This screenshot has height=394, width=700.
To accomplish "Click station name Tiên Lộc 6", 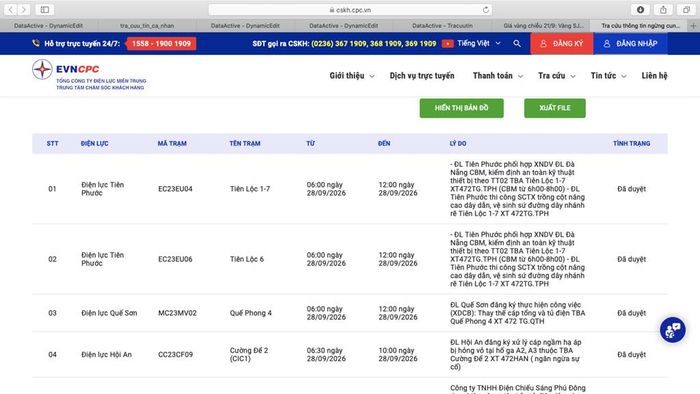I will pyautogui.click(x=247, y=259).
